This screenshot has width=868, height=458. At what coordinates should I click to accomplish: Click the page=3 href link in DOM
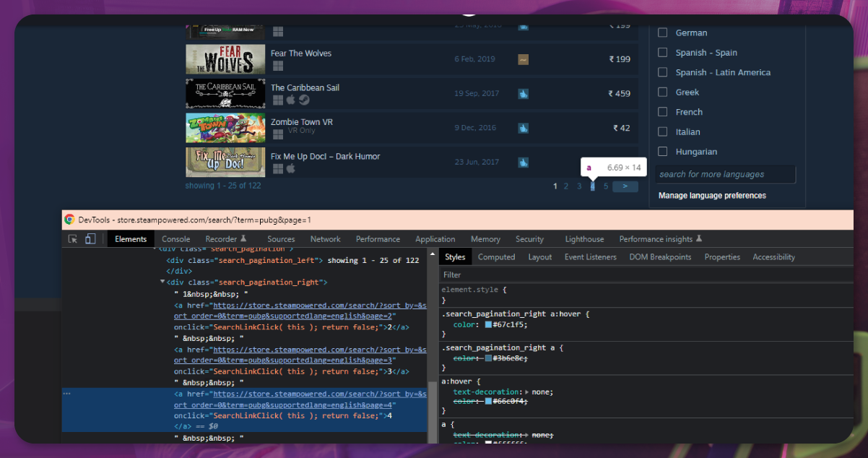tap(302, 354)
